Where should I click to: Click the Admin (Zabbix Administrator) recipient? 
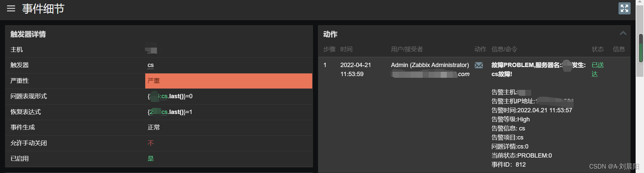coord(430,65)
